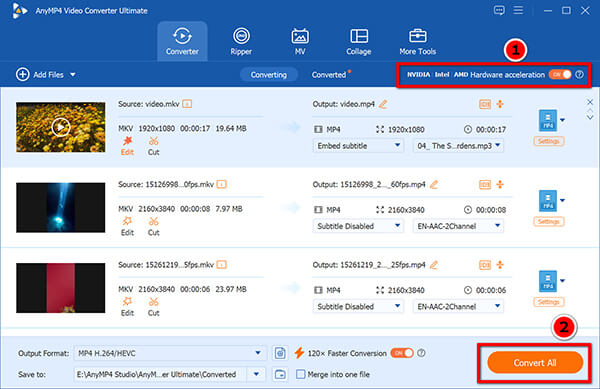Open Embed subtitle dropdown
This screenshot has width=600, height=389.
(358, 146)
